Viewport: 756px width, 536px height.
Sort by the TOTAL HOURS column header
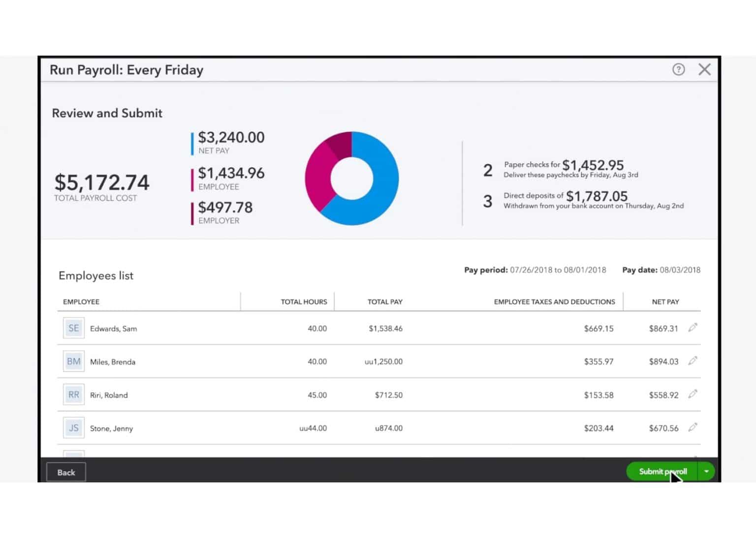click(x=304, y=301)
